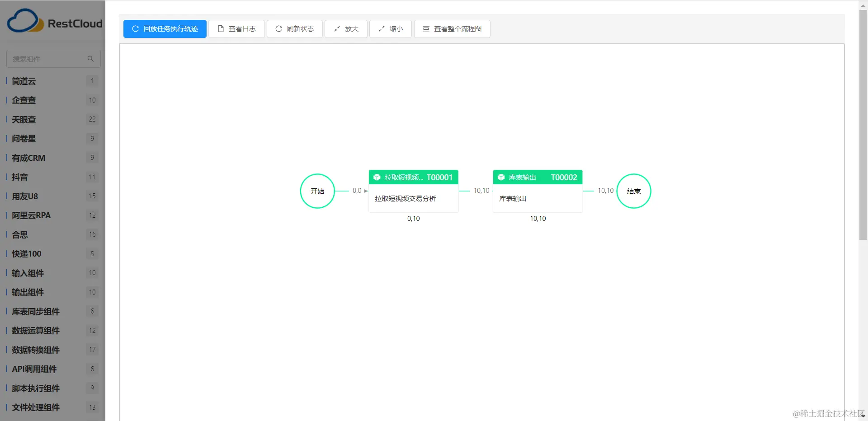Click the shrink arrows icon beside 缩小

point(382,29)
